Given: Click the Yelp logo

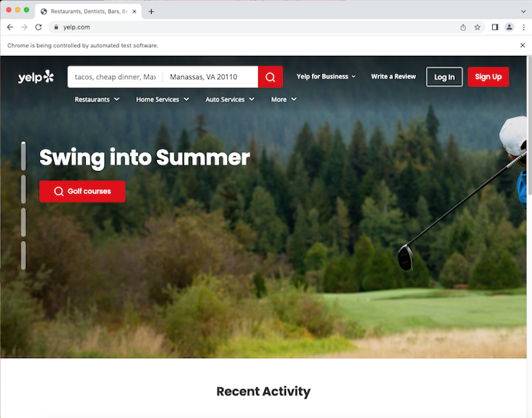Looking at the screenshot, I should coord(36,77).
